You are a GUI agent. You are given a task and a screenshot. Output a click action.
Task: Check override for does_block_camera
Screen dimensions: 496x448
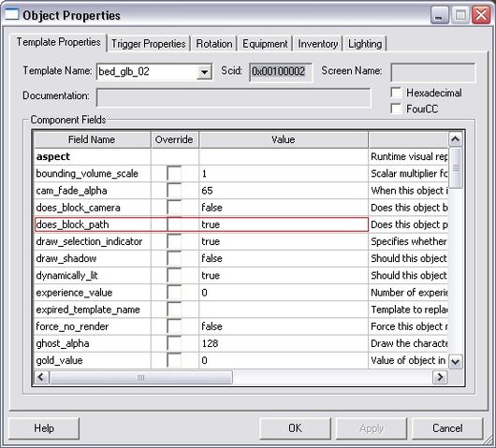174,208
